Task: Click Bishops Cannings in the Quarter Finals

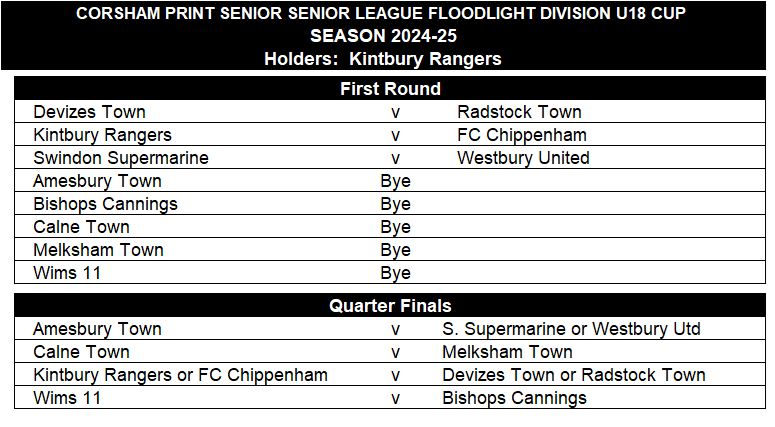Action: point(514,398)
